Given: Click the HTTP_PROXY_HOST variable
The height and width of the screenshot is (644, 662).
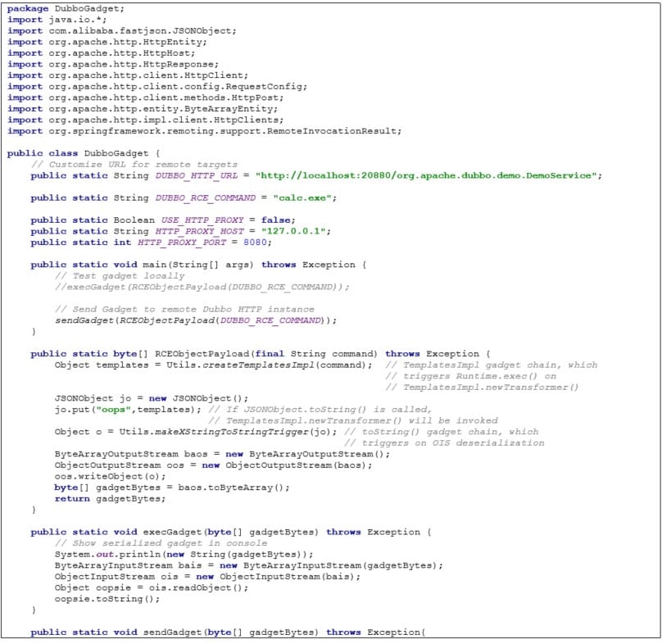Looking at the screenshot, I should tap(199, 231).
